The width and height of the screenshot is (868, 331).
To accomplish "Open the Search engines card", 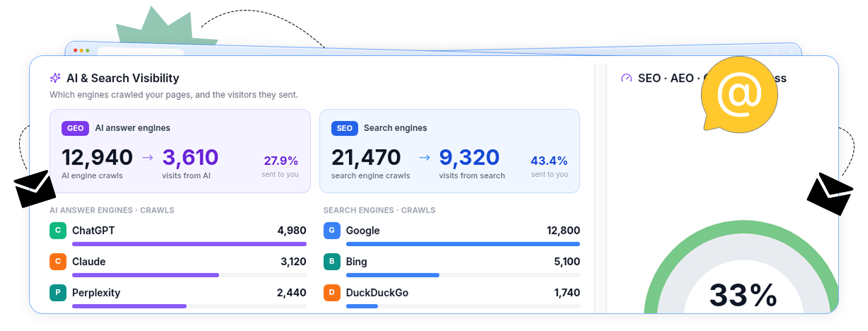I will click(x=450, y=151).
